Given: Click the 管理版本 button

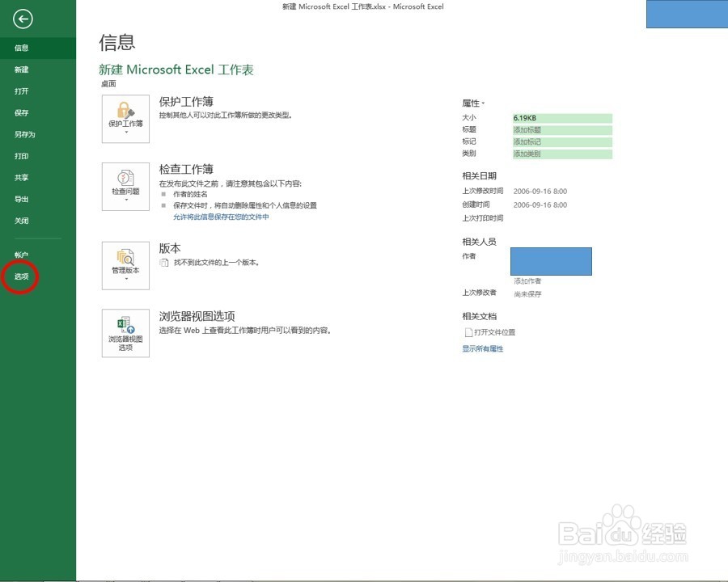Looking at the screenshot, I should 125,265.
